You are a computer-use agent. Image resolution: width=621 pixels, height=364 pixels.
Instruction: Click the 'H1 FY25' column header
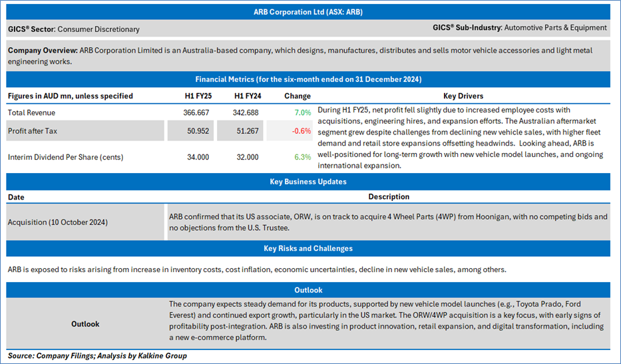pos(198,96)
